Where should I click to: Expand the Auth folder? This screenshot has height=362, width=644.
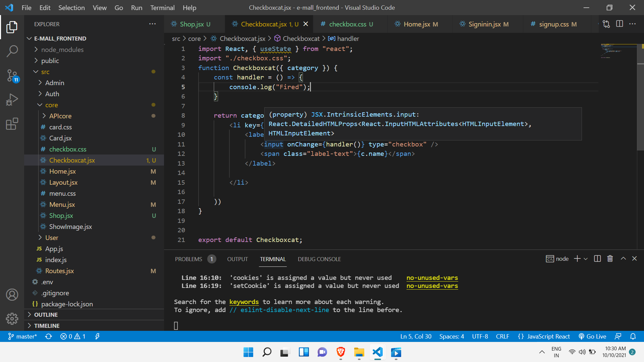click(94, 94)
